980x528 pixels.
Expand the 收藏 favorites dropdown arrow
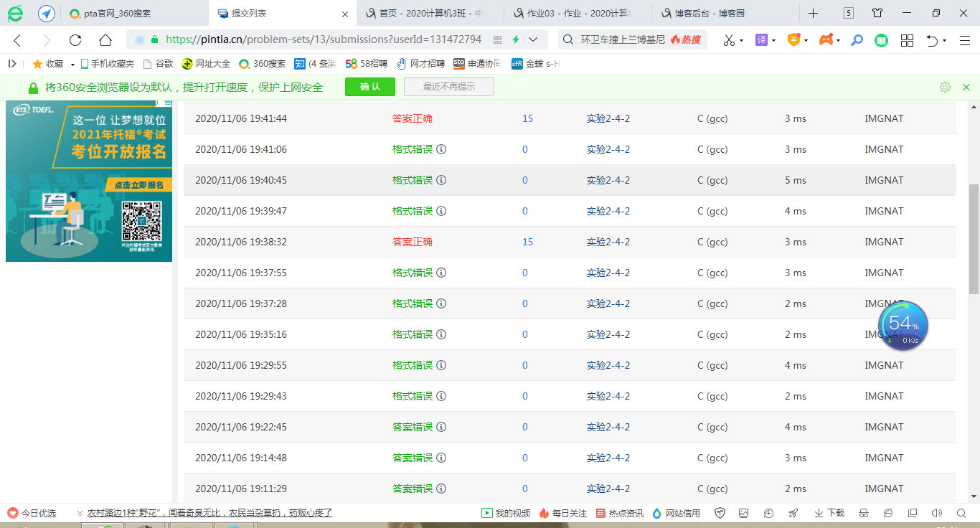click(x=72, y=65)
